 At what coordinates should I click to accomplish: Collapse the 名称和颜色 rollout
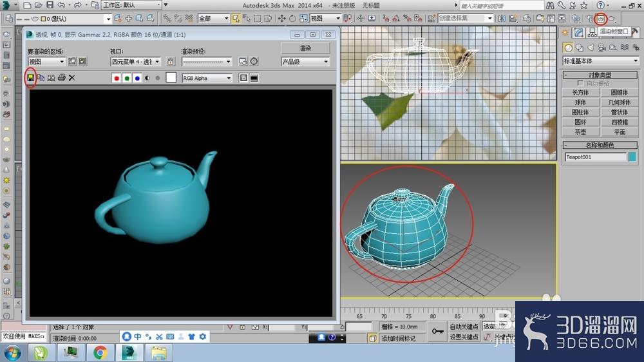click(600, 145)
